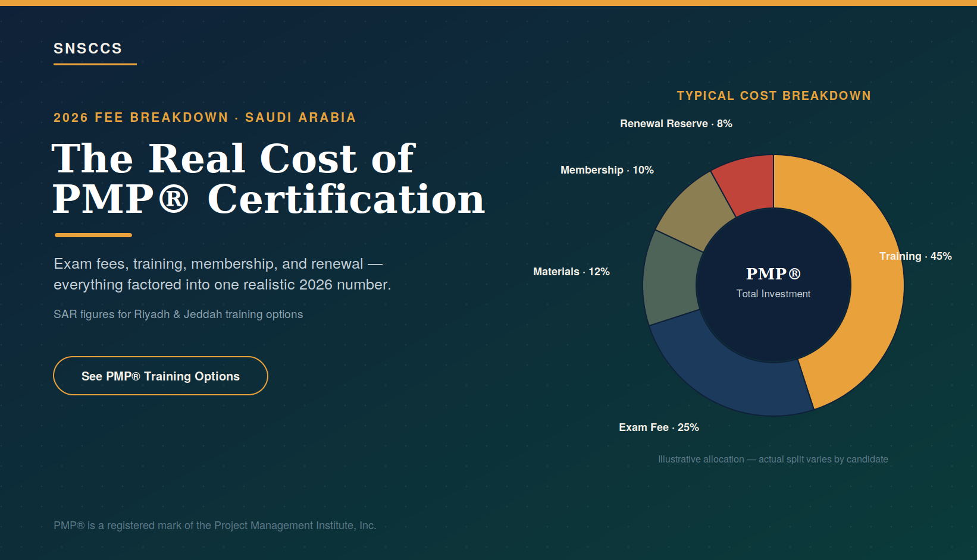Click the 'Materials · 12%' chart label

pyautogui.click(x=571, y=272)
